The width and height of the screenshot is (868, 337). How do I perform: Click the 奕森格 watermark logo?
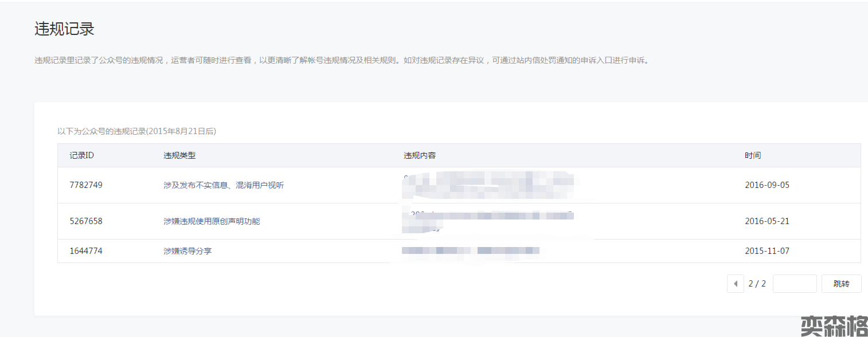click(833, 326)
